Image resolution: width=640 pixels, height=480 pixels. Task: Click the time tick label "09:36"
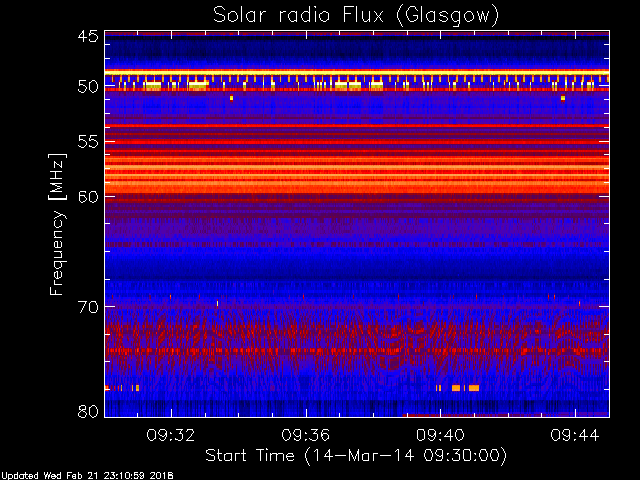306,435
